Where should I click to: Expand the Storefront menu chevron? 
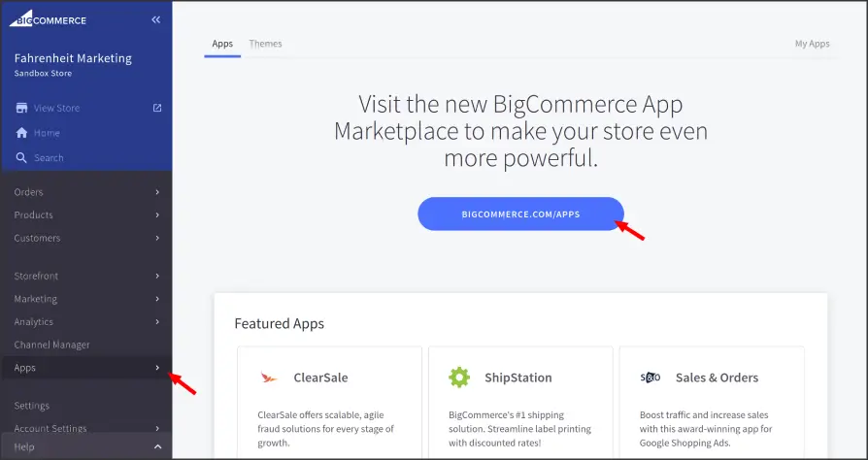click(x=157, y=276)
